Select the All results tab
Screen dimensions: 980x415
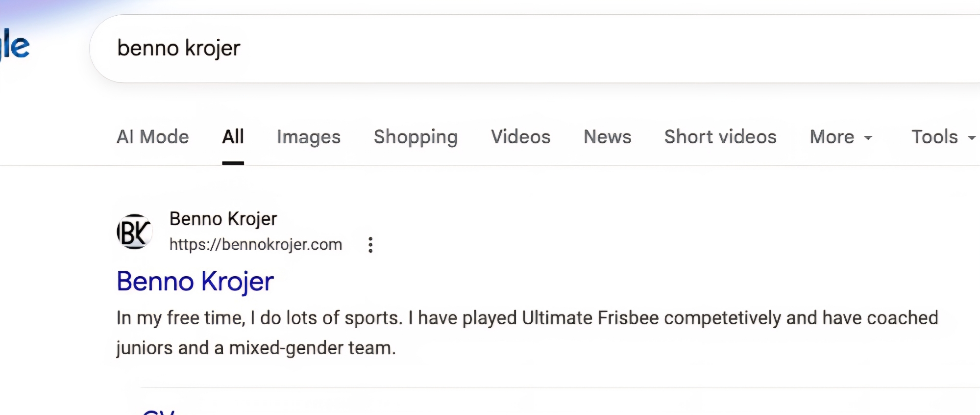pos(233,137)
